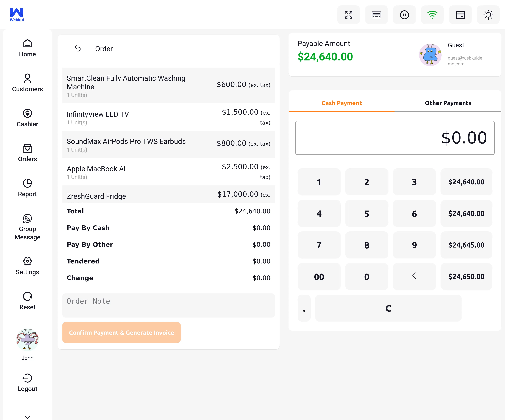The width and height of the screenshot is (505, 420).
Task: Click the Pay By Cash label
Action: point(88,228)
